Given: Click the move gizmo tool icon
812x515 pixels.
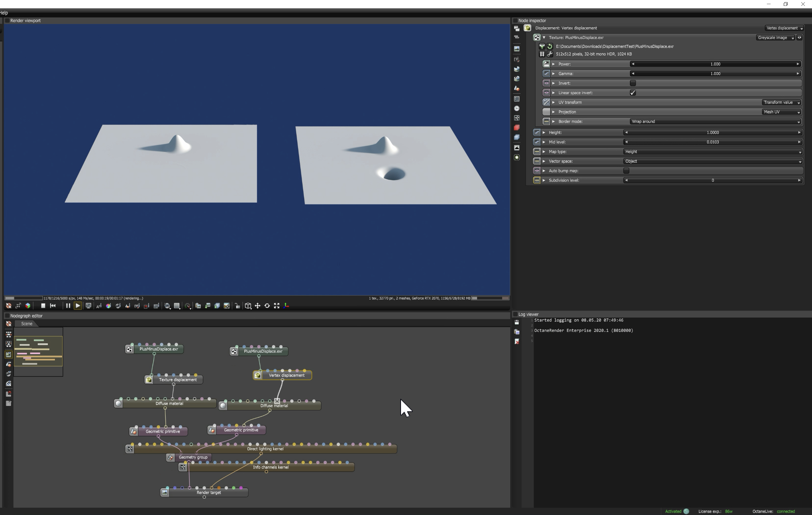Looking at the screenshot, I should 257,306.
